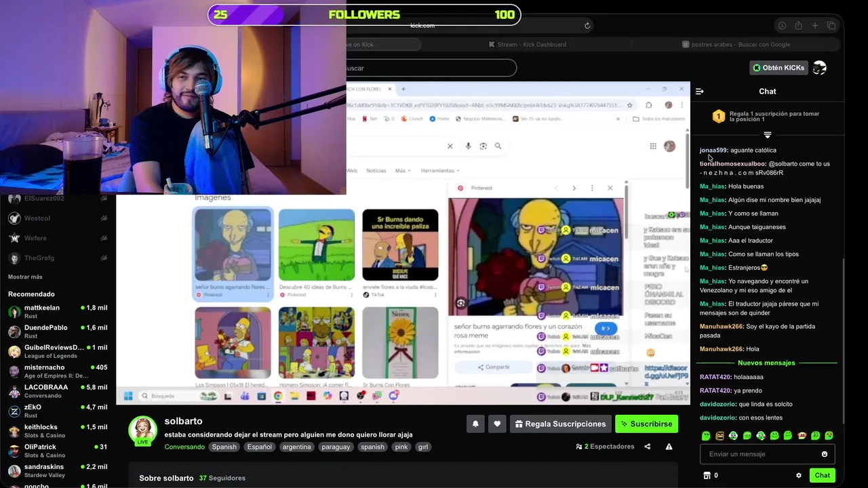Click the streamed video player area
The image size is (868, 488).
pyautogui.click(x=403, y=243)
